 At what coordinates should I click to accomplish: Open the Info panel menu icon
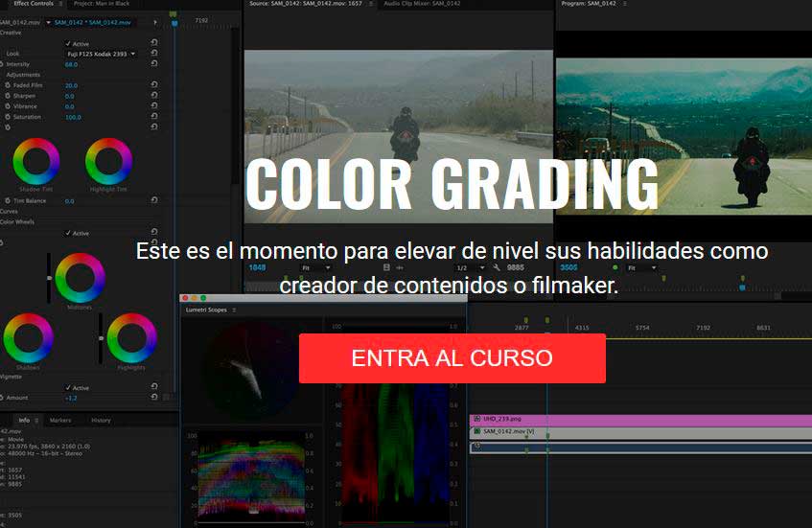tap(36, 421)
